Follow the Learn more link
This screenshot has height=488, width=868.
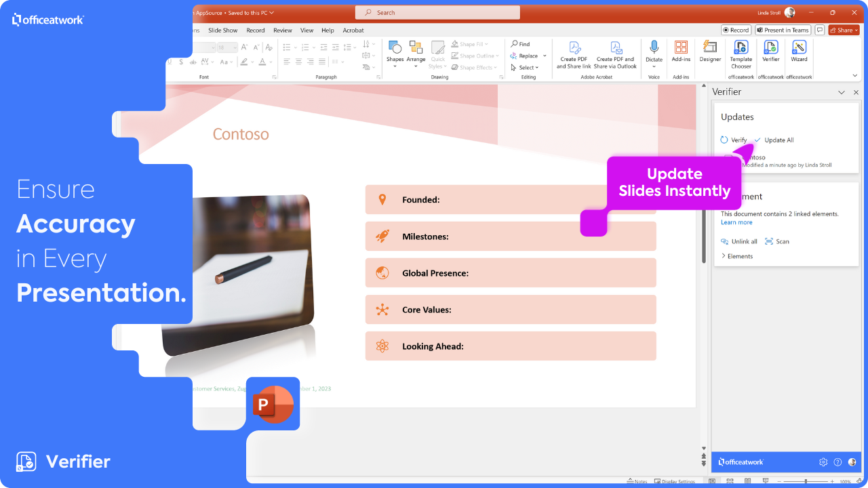736,222
